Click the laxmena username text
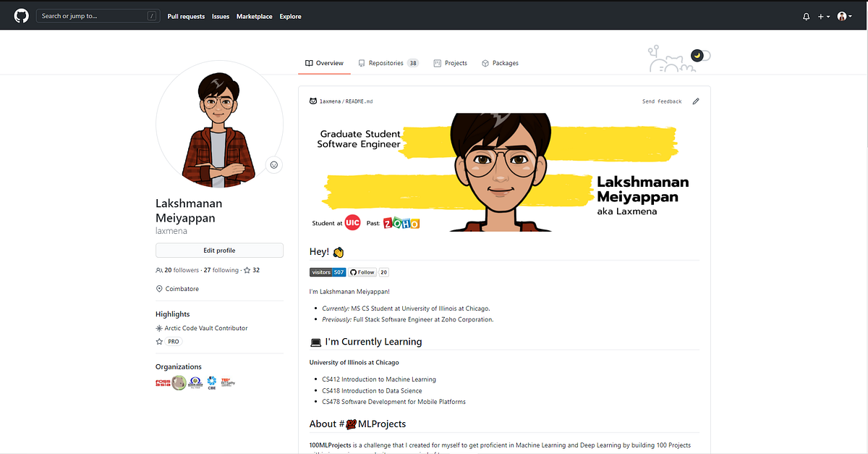868x454 pixels. tap(172, 230)
